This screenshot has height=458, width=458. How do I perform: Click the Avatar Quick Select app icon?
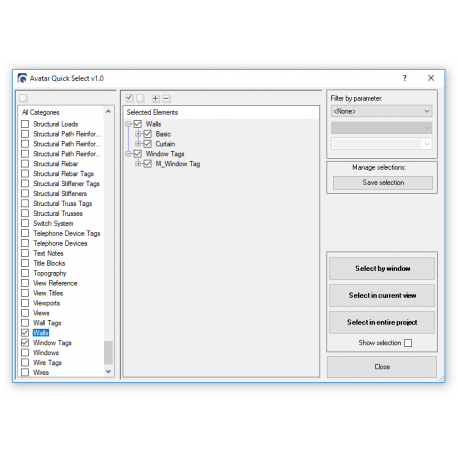[22, 78]
